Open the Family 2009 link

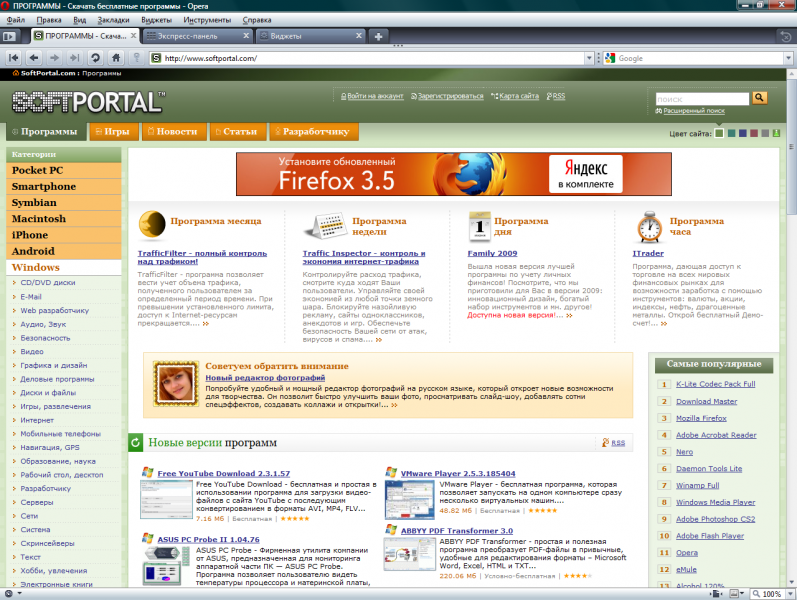[x=493, y=253]
